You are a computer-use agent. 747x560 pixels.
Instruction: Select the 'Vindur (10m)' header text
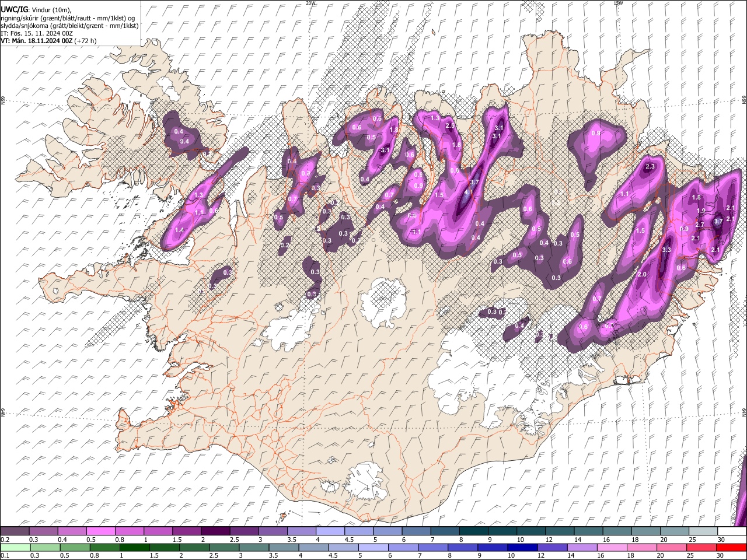(x=51, y=10)
